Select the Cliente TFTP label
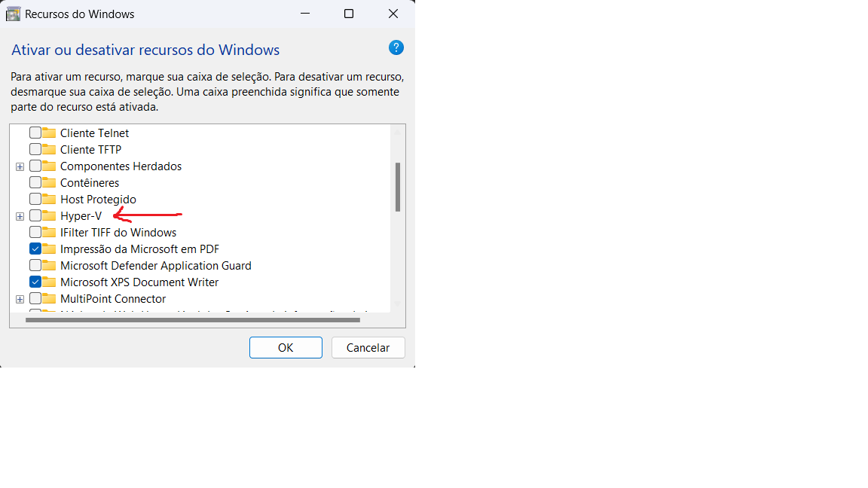The image size is (868, 488). pyautogui.click(x=90, y=149)
